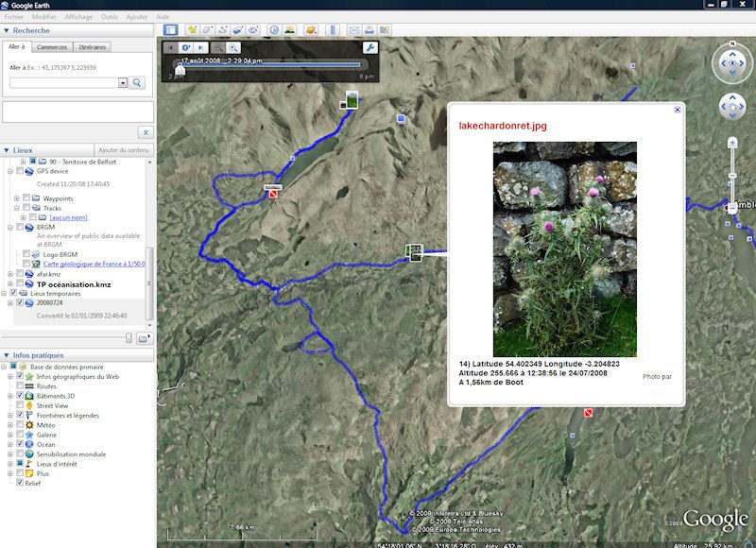Open time slider settings wrench icon

point(369,48)
